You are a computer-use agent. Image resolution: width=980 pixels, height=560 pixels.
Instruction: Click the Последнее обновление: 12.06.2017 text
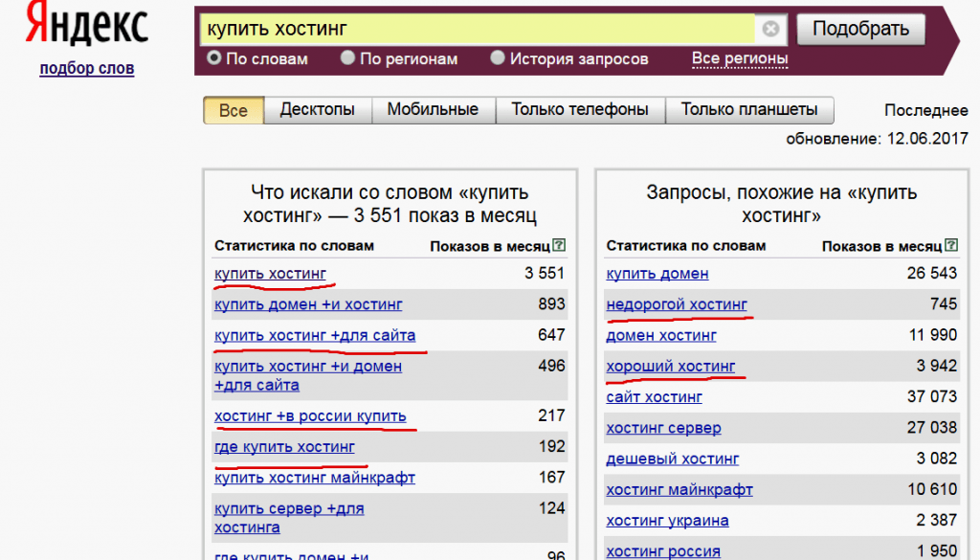(x=877, y=124)
